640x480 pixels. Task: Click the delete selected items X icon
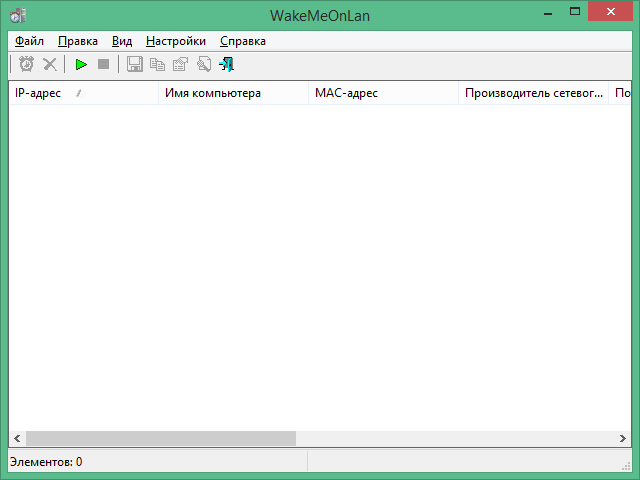49,64
